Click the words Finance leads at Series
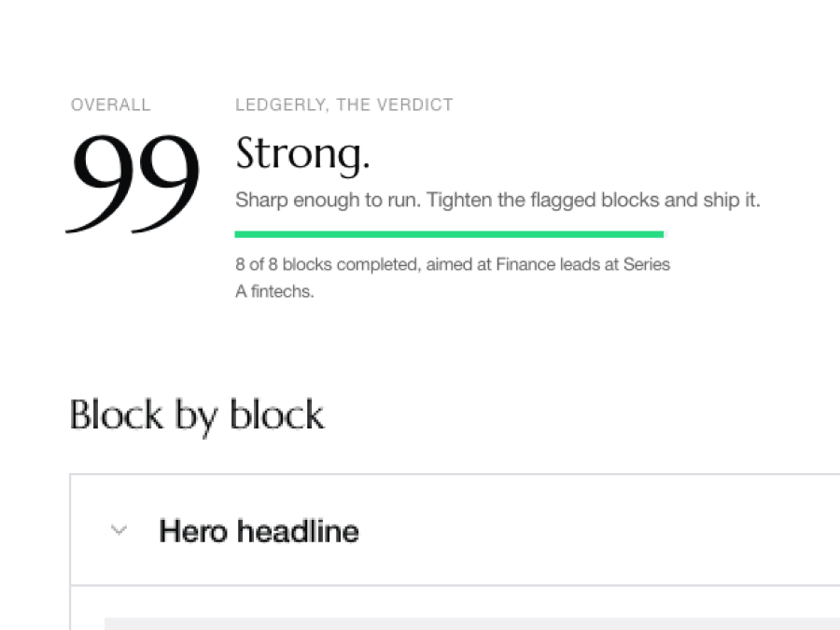The width and height of the screenshot is (840, 630). [582, 264]
